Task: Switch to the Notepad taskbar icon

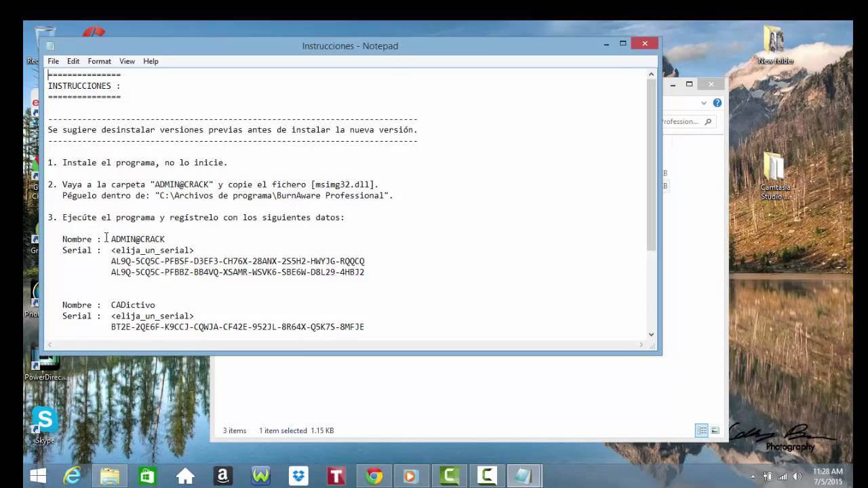Action: (x=524, y=476)
